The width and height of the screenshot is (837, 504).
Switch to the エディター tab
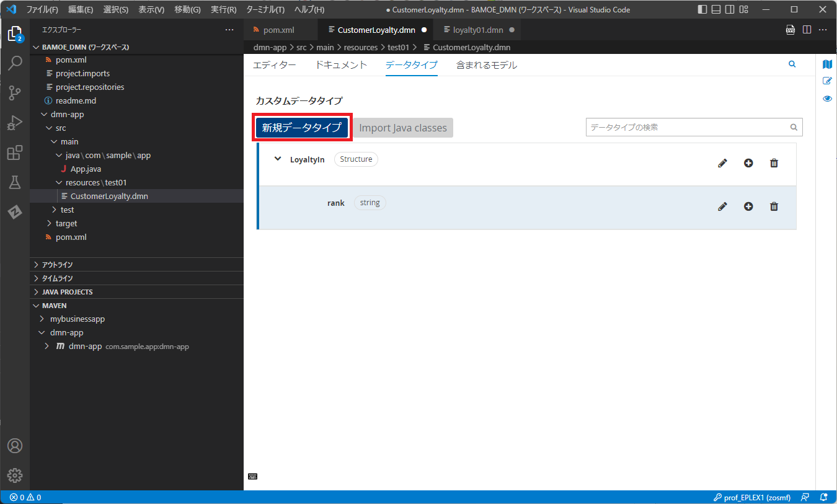(275, 65)
